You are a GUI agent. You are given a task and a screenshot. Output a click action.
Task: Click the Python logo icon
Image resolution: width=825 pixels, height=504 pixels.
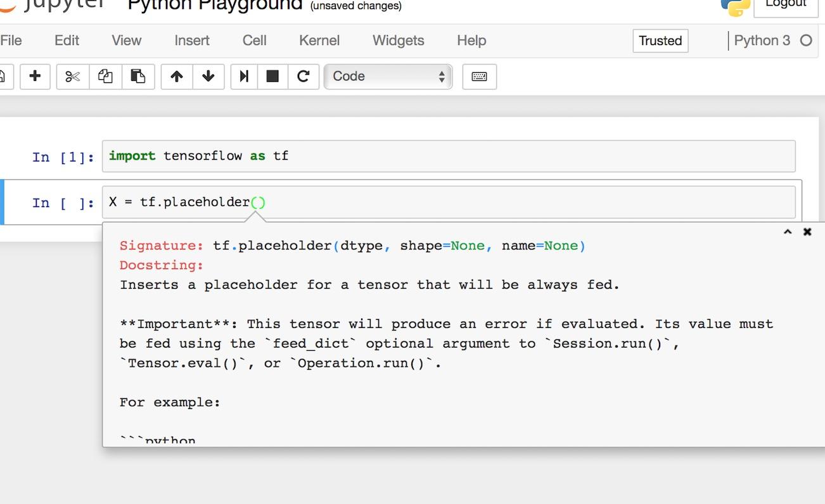[x=735, y=6]
